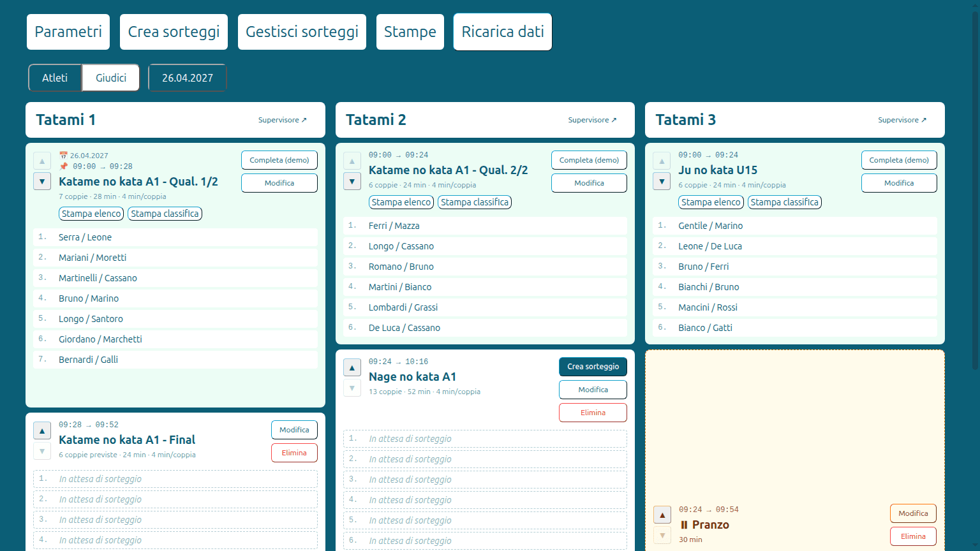This screenshot has height=551, width=980.
Task: Open the 26.04.2027 date selector
Action: coord(188,78)
